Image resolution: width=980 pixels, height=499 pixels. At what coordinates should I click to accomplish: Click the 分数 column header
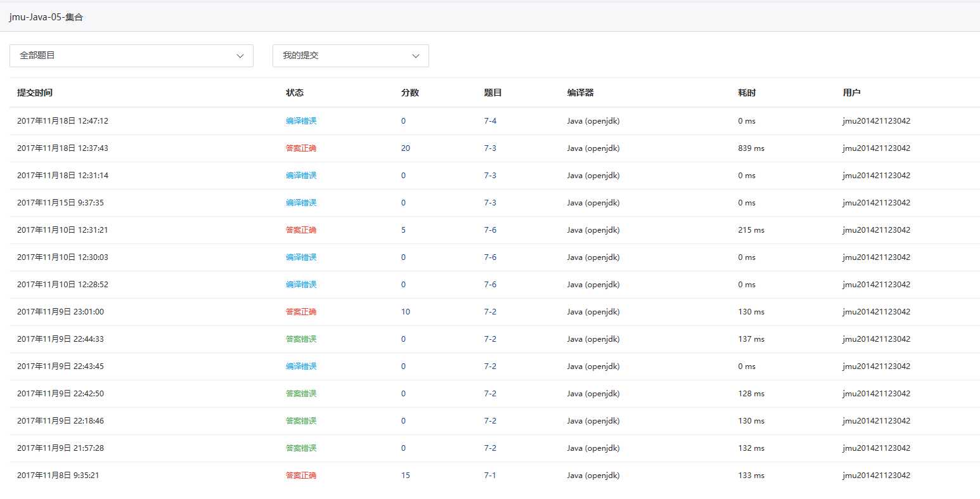(x=410, y=93)
